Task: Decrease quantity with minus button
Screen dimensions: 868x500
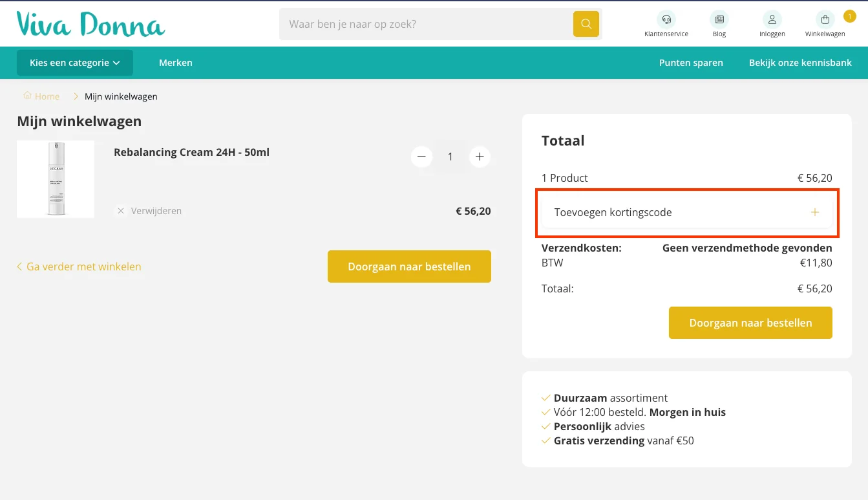Action: [x=421, y=157]
